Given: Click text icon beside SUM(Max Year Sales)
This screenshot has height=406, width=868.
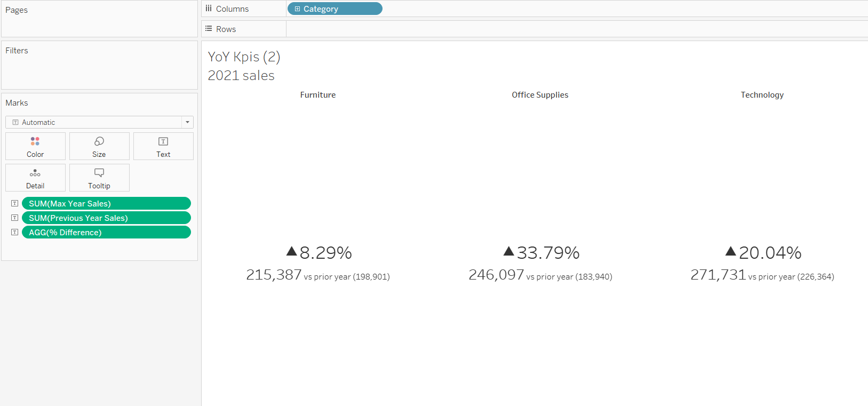Looking at the screenshot, I should pyautogui.click(x=15, y=203).
